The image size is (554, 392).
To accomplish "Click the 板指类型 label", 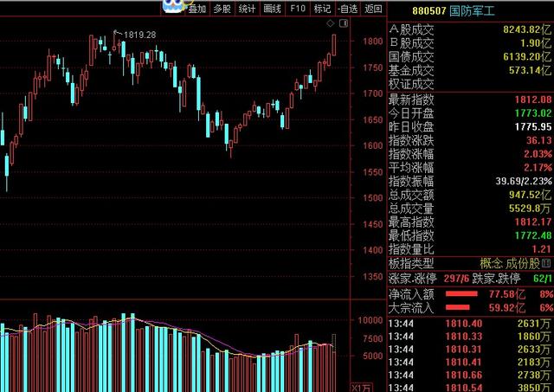I will click(411, 263).
